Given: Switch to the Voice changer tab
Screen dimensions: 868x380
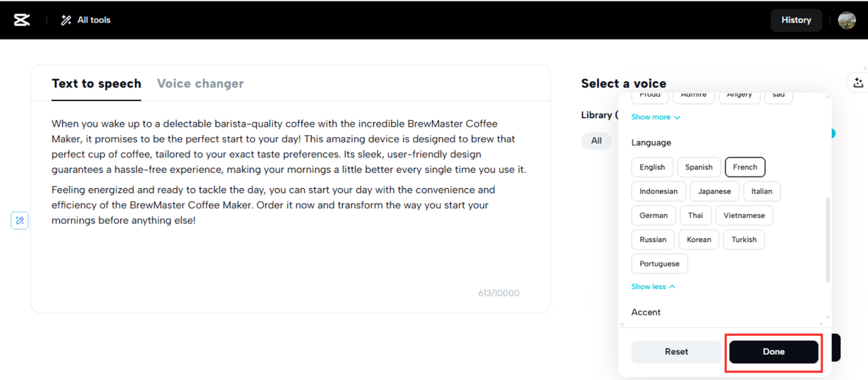Looking at the screenshot, I should pyautogui.click(x=200, y=83).
